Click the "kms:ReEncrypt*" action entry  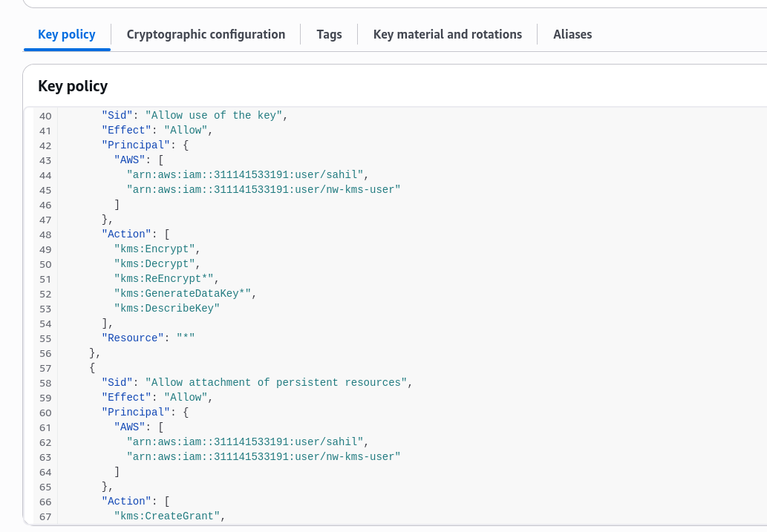164,279
